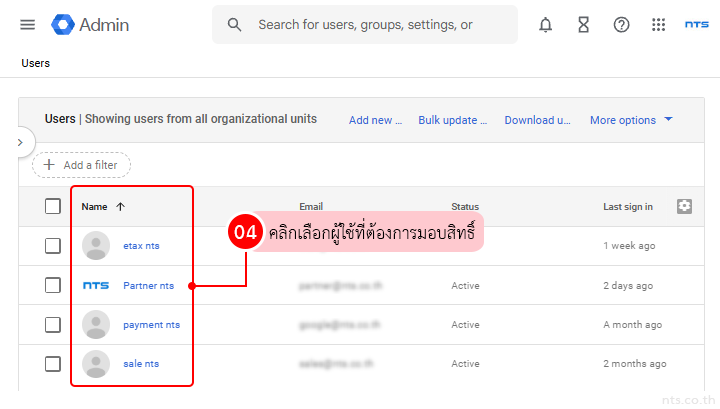Check the sale nts row checkbox

(x=53, y=364)
